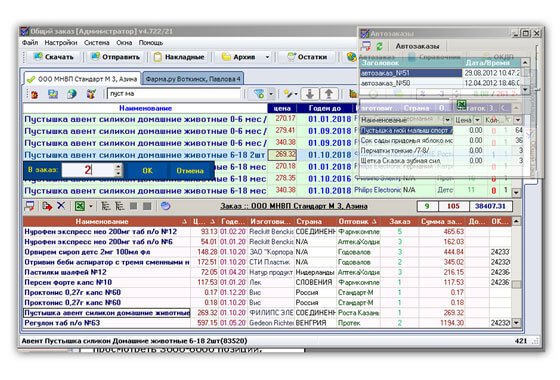Click the quantity input in В заказ dialog

point(89,170)
